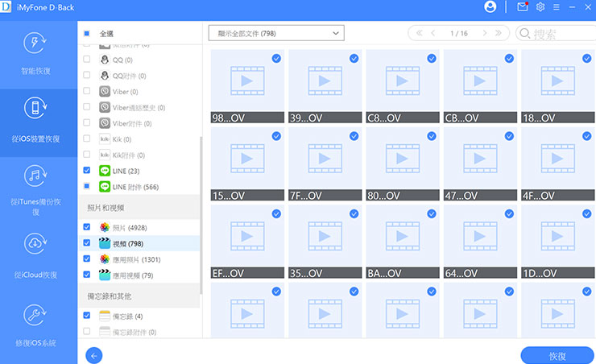The width and height of the screenshot is (596, 364).
Task: Click the 應用視頻 (79) clapperboard icon
Action: coord(105,275)
